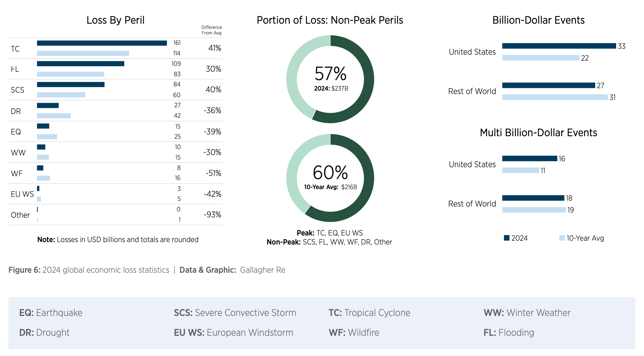Viewport: 644px width, 356px height.
Task: Click the Loss By Peril title
Action: coord(115,20)
